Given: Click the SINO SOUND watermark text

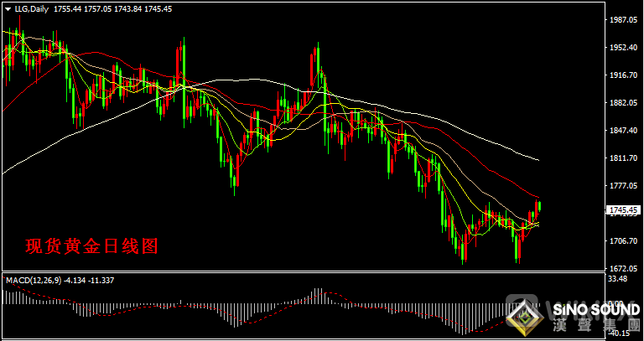Looking at the screenshot, I should 594,311.
